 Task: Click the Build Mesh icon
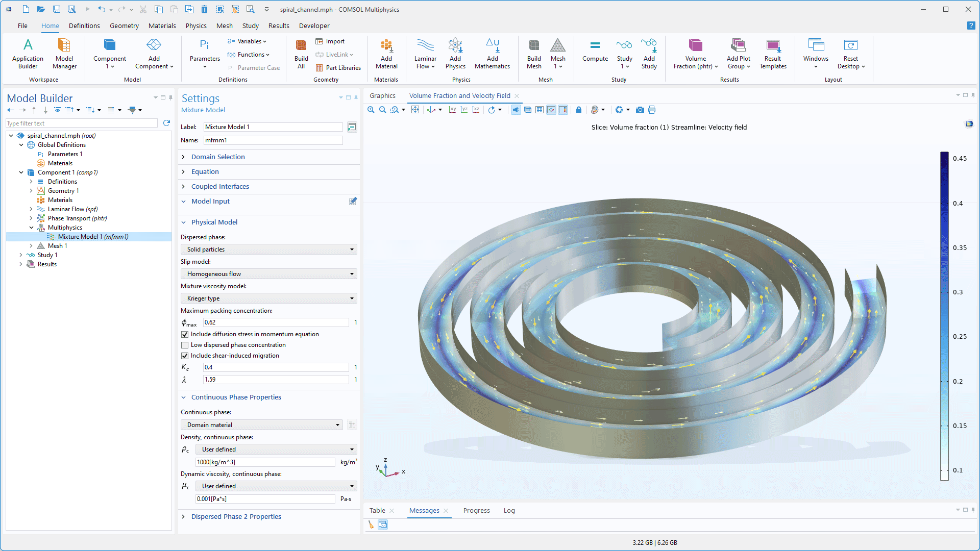534,53
